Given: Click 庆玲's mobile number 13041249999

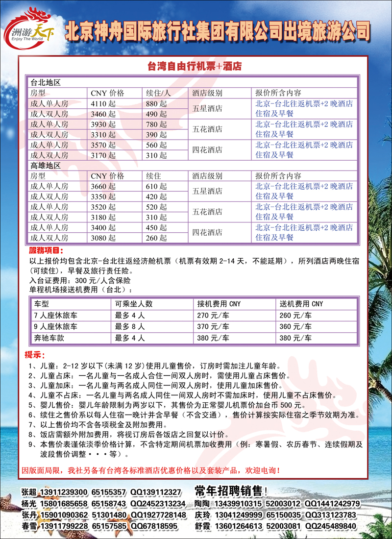Looking at the screenshot, I should [238, 515].
